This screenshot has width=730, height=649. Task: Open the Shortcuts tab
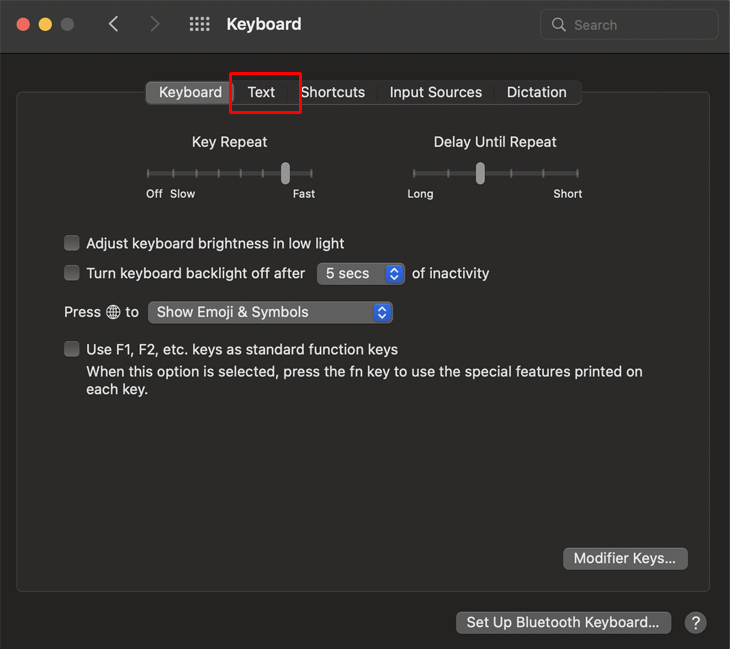[333, 92]
